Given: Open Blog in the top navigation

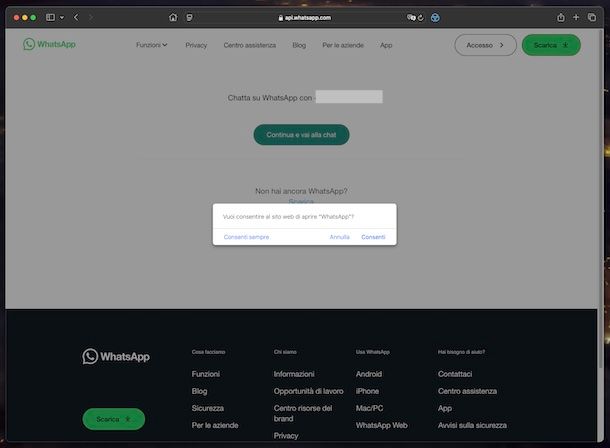Looking at the screenshot, I should click(x=299, y=45).
